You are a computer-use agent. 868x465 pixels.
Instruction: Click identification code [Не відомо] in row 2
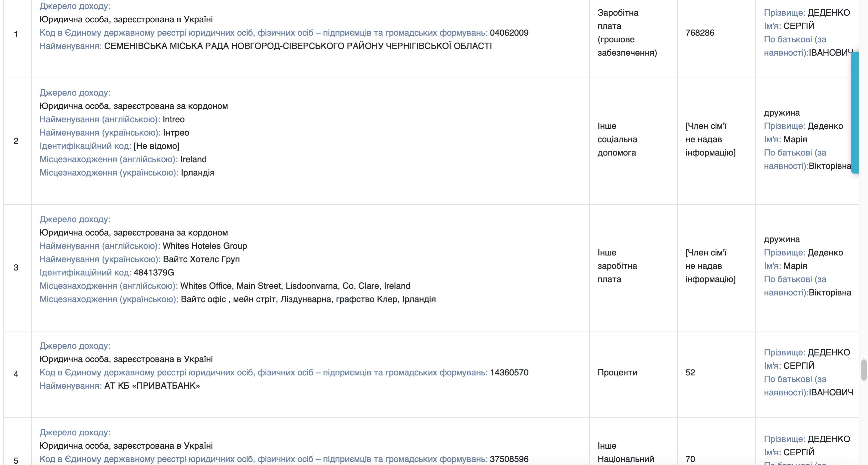(156, 146)
